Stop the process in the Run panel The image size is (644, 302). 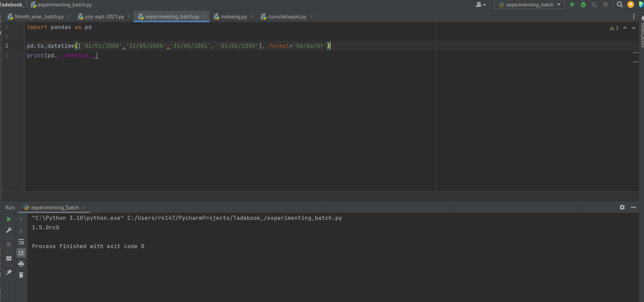coord(9,244)
